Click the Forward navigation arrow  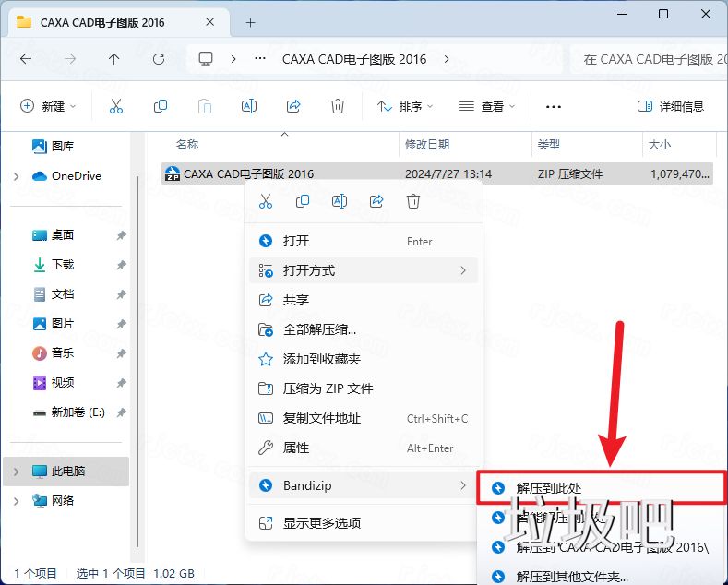(70, 59)
